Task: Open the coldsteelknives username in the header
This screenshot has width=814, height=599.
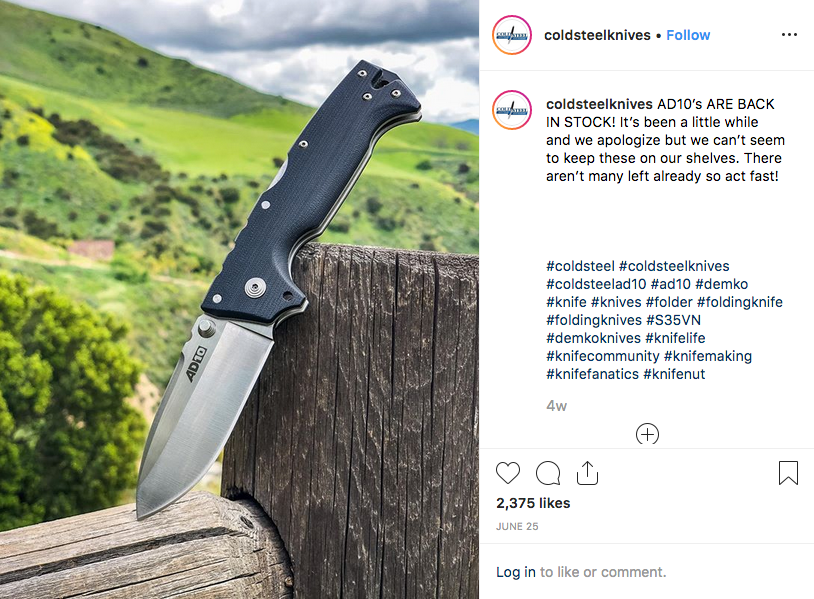Action: tap(597, 35)
